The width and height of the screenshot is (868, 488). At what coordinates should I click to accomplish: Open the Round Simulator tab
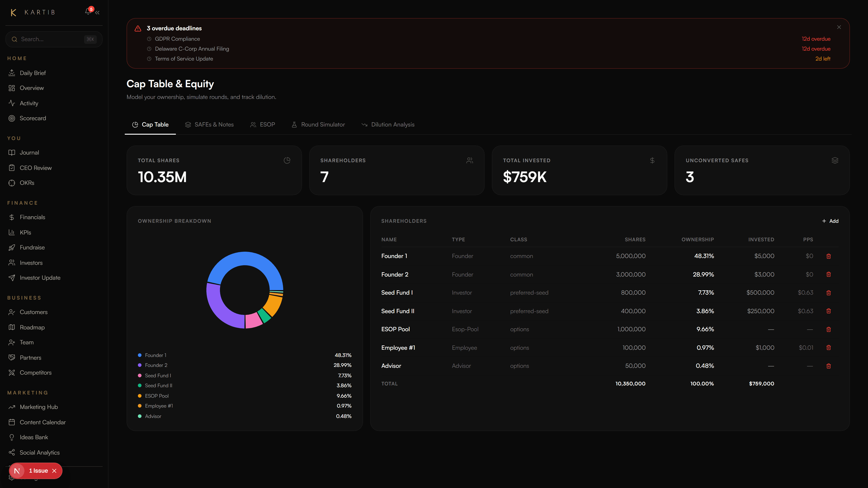[318, 125]
